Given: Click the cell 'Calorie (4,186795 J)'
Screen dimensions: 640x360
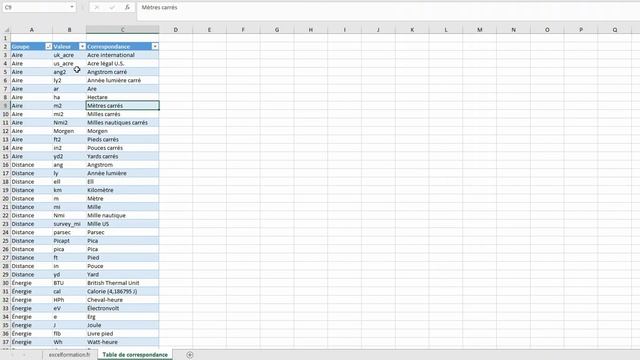Looking at the screenshot, I should click(x=122, y=291).
